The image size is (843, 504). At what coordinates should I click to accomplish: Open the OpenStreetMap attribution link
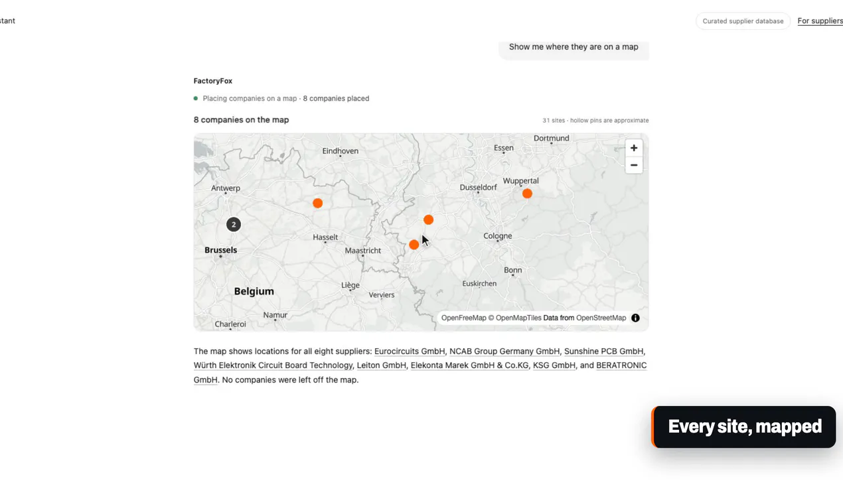click(601, 318)
